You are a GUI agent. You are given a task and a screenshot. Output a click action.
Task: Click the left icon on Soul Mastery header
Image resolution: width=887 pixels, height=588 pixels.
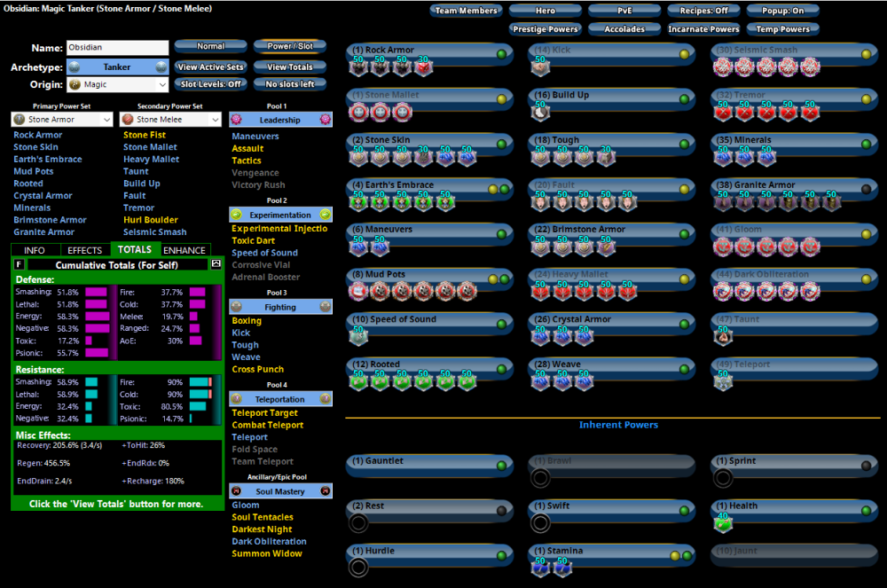[x=237, y=491]
